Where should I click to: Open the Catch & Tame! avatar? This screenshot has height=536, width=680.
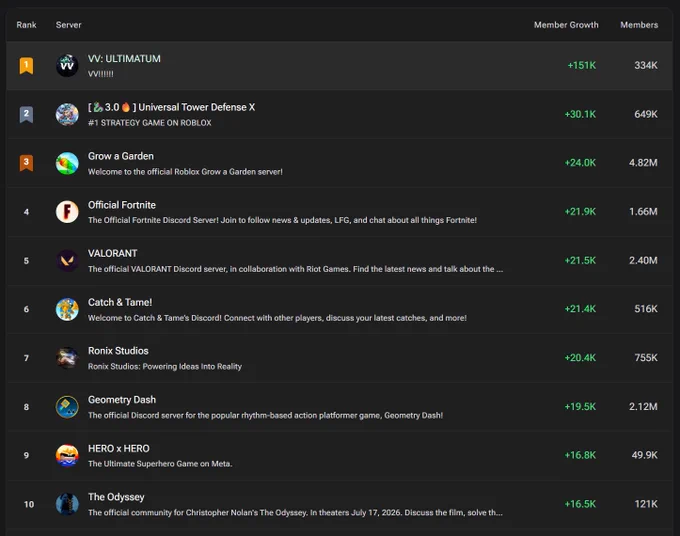pyautogui.click(x=67, y=309)
